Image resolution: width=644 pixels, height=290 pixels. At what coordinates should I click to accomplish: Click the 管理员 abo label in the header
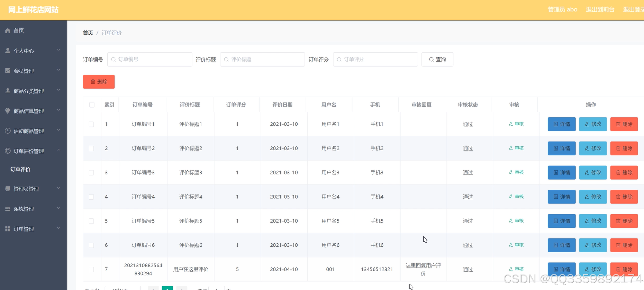(562, 10)
